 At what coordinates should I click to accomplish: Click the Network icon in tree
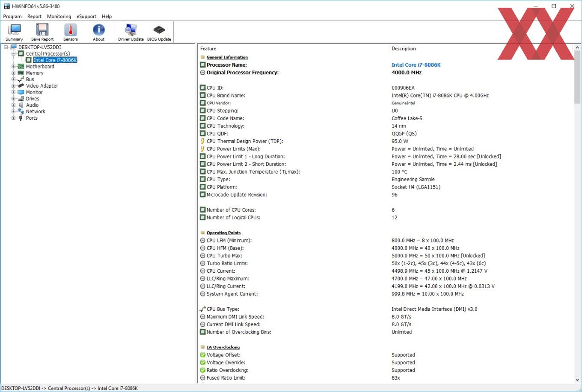pos(21,111)
